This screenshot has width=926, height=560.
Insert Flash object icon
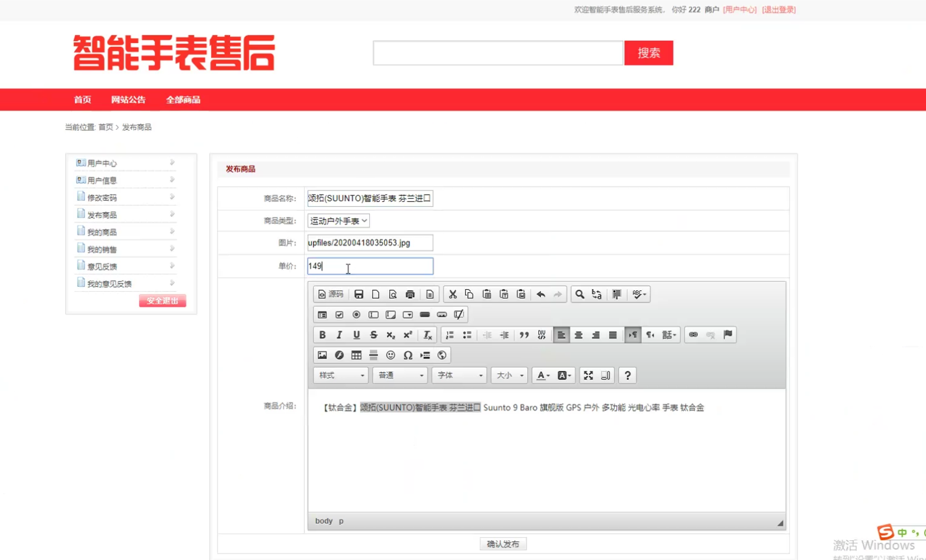pos(339,355)
